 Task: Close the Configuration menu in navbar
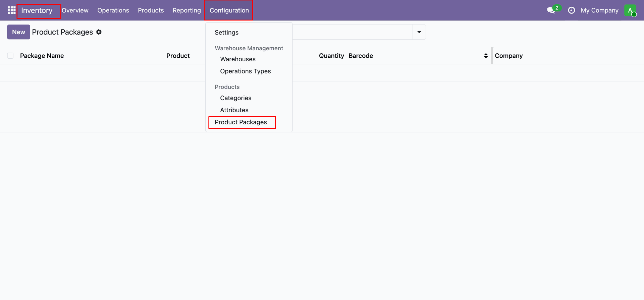pyautogui.click(x=229, y=10)
